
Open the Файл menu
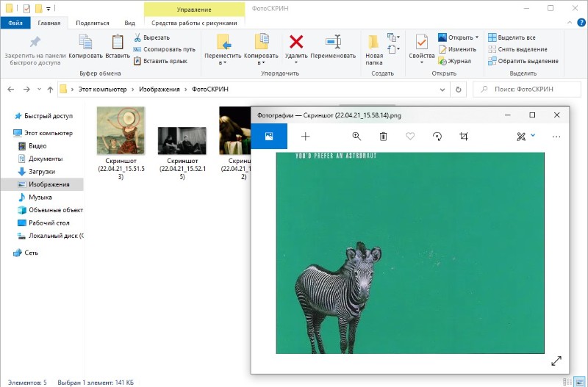[15, 23]
